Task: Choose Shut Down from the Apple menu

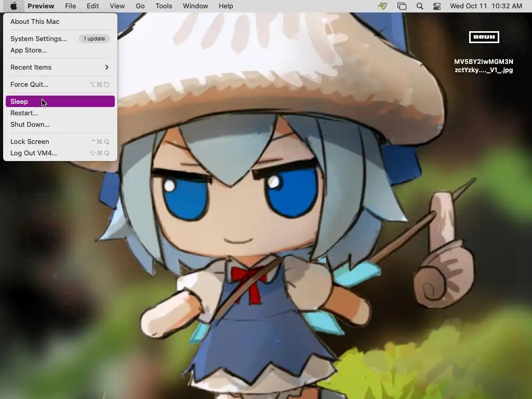Action: tap(60, 125)
